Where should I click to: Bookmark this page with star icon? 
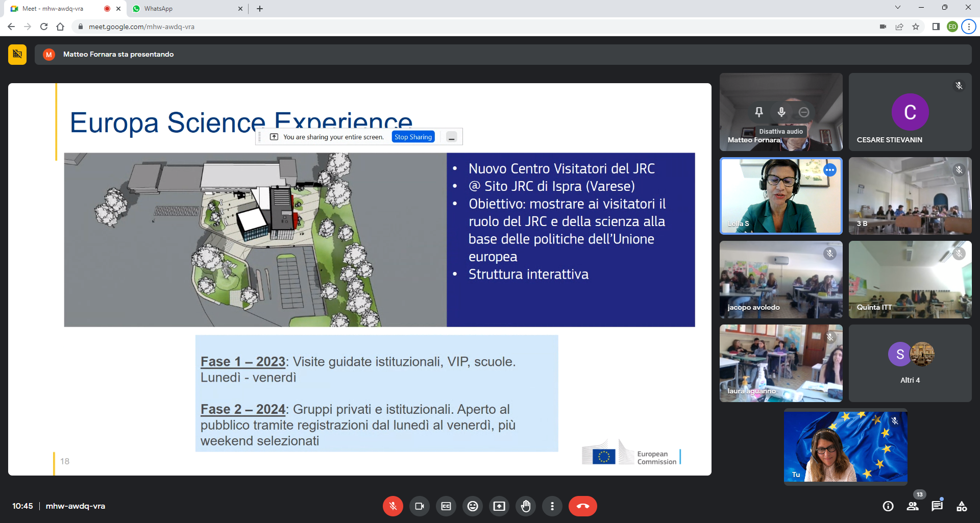[916, 27]
